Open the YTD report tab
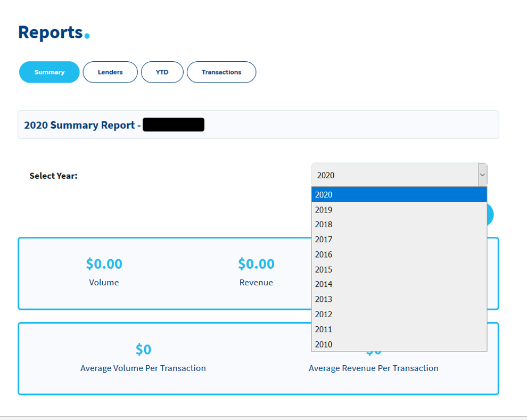Viewport: 527px width, 420px height. pos(162,72)
